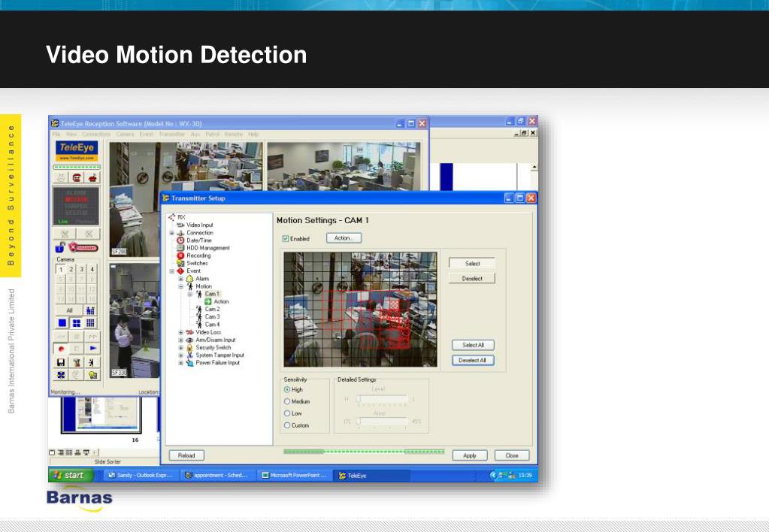Click the Recording icon in setup tree

pos(180,255)
